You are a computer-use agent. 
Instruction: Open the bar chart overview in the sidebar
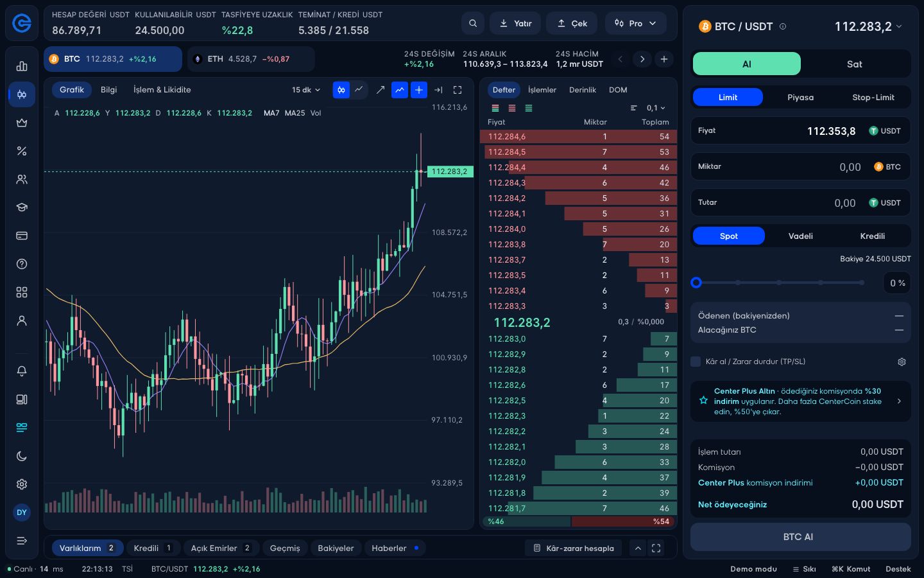click(22, 66)
